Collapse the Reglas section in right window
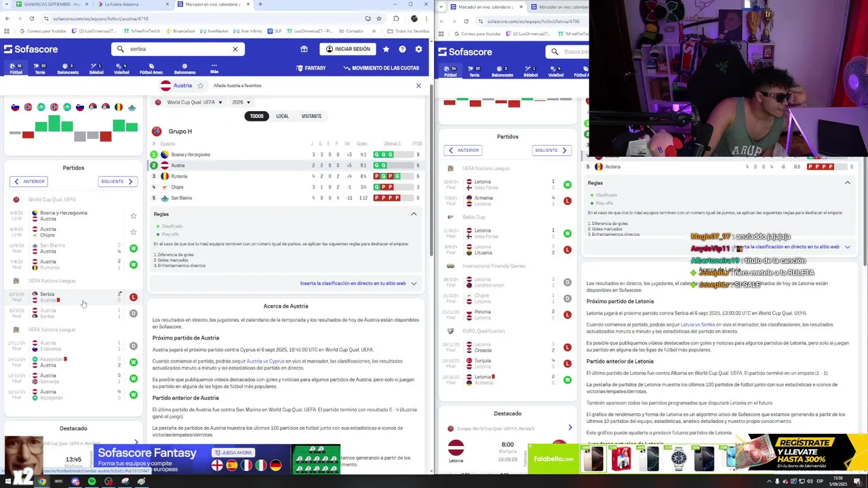 [847, 183]
